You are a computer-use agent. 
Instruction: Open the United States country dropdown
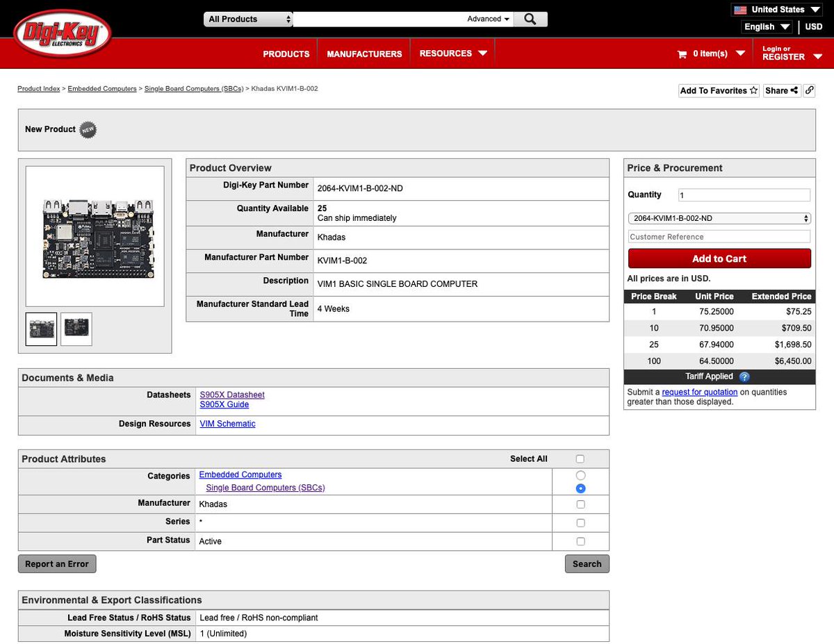pyautogui.click(x=777, y=10)
